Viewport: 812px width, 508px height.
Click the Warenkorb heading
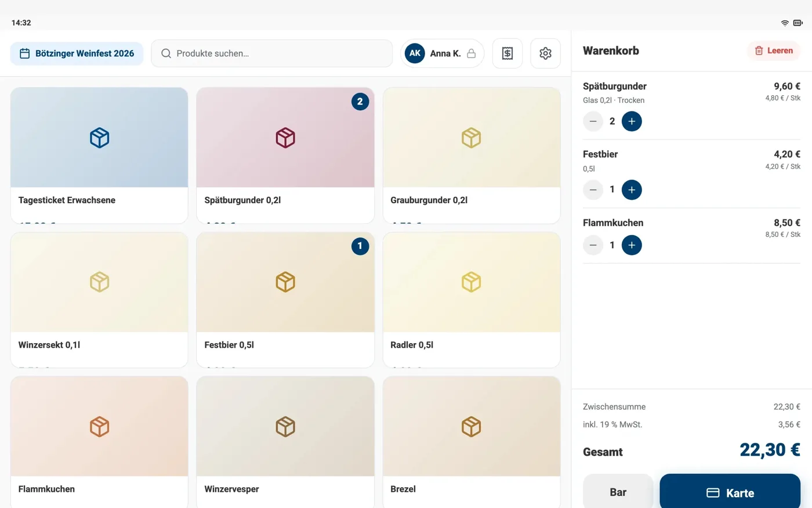pos(611,51)
